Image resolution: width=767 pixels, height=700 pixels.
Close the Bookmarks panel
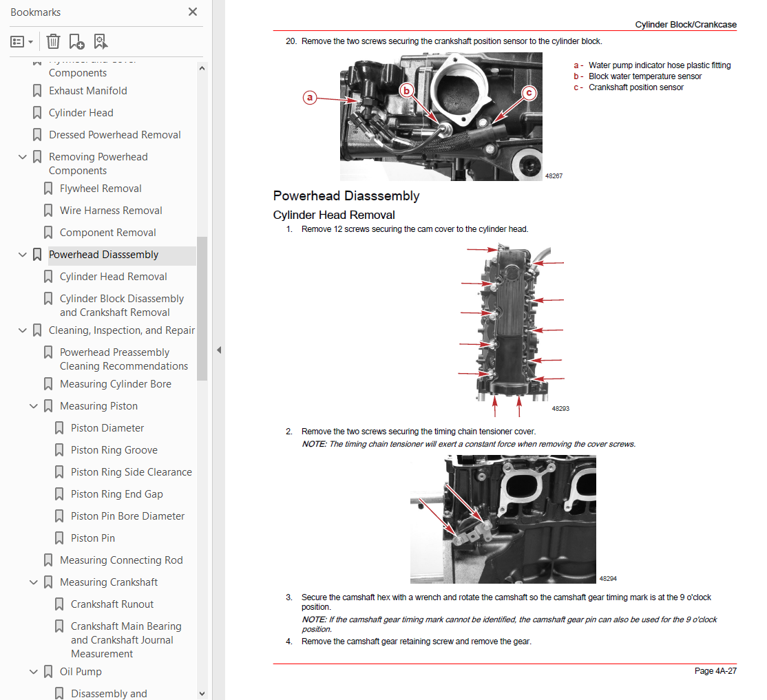click(193, 12)
